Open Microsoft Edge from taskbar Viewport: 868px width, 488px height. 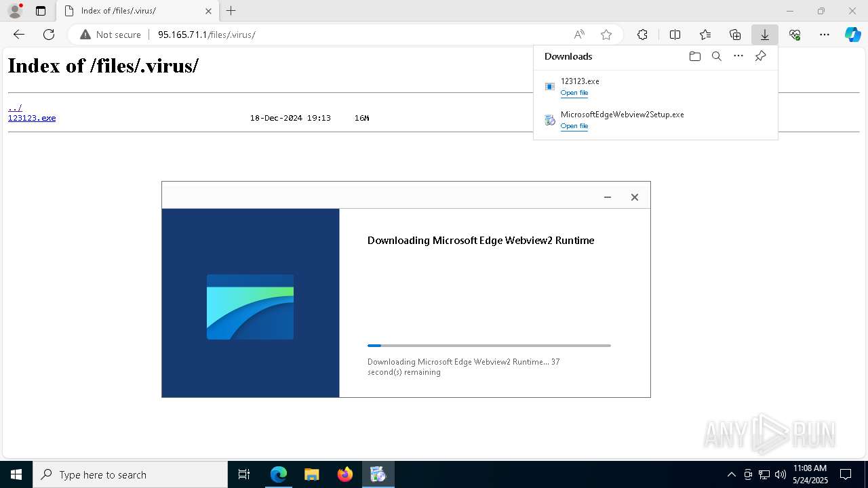point(279,474)
